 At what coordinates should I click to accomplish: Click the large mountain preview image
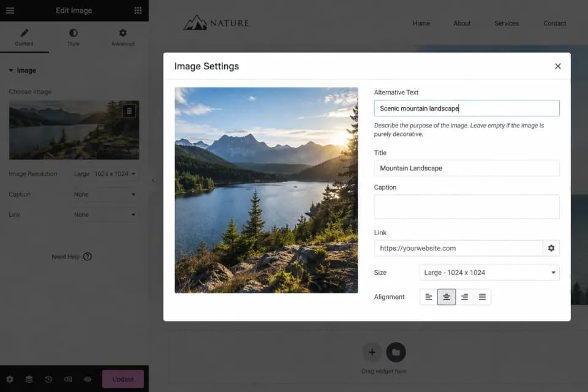[x=266, y=190]
